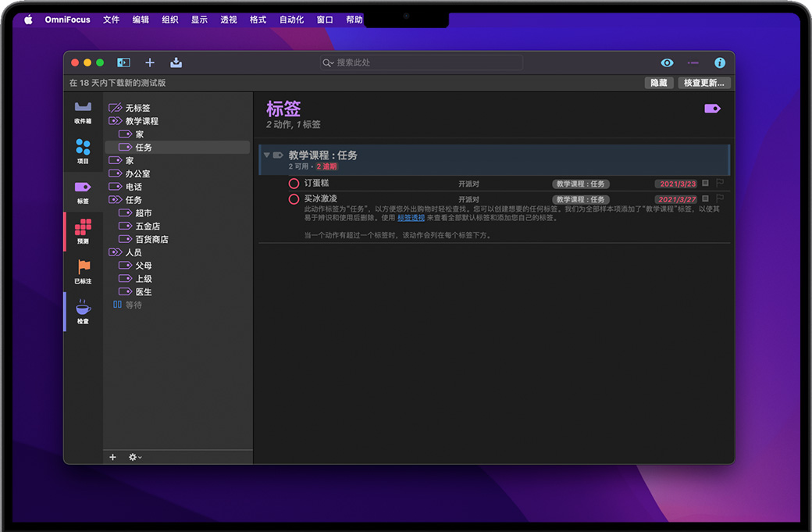812x532 pixels.
Task: Switch to the Projects (项目) perspective
Action: [x=83, y=150]
